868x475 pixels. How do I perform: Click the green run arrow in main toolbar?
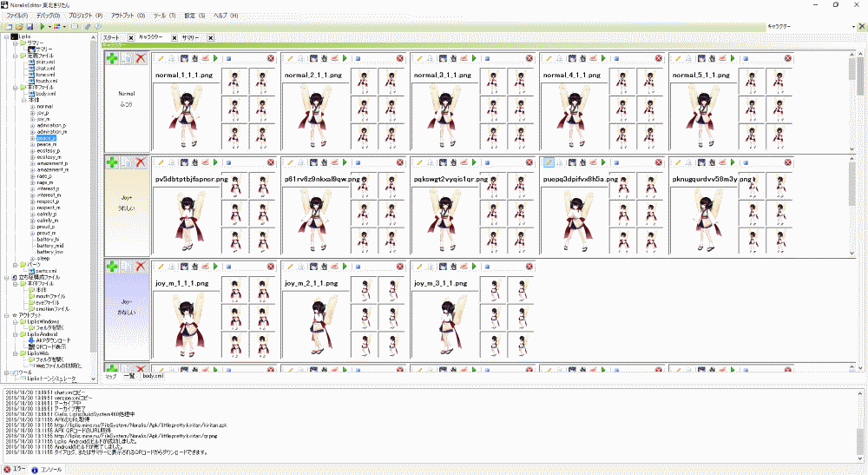tap(43, 27)
